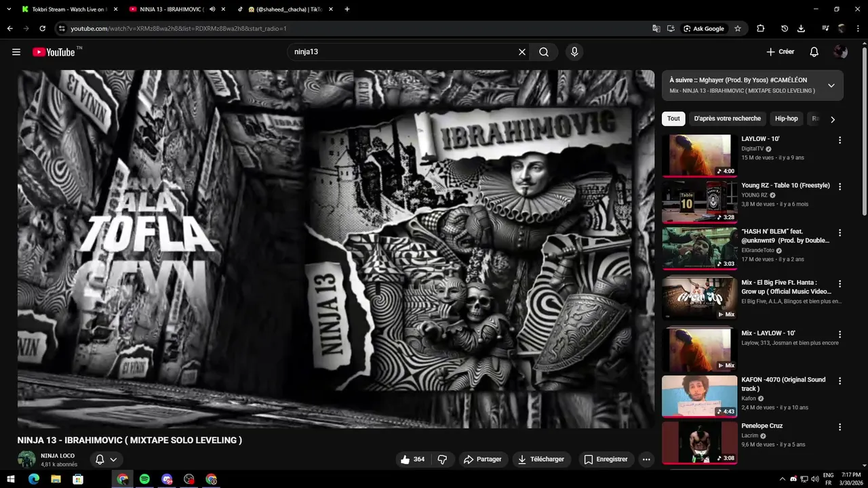Open Chrome profile avatar
The image size is (868, 488).
pyautogui.click(x=842, y=28)
